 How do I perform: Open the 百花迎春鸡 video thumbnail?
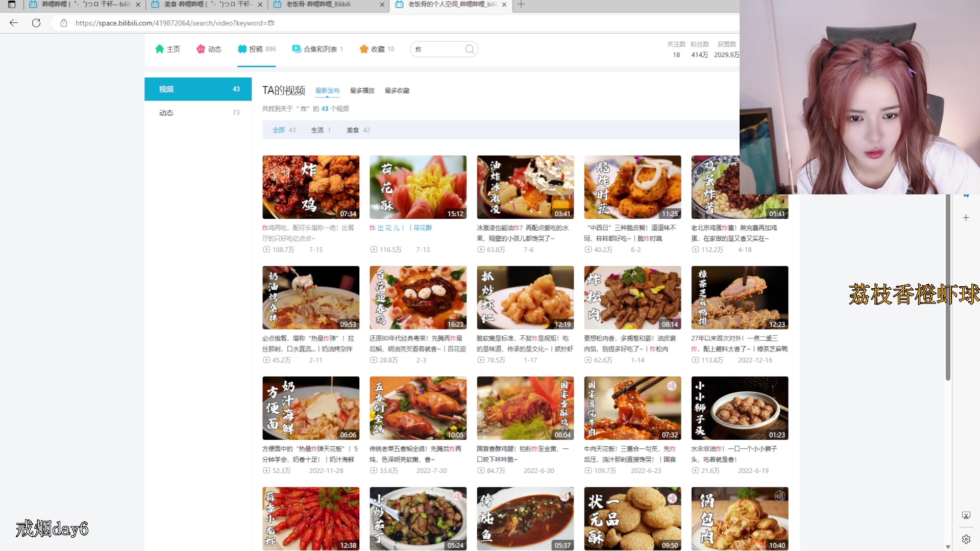click(418, 297)
